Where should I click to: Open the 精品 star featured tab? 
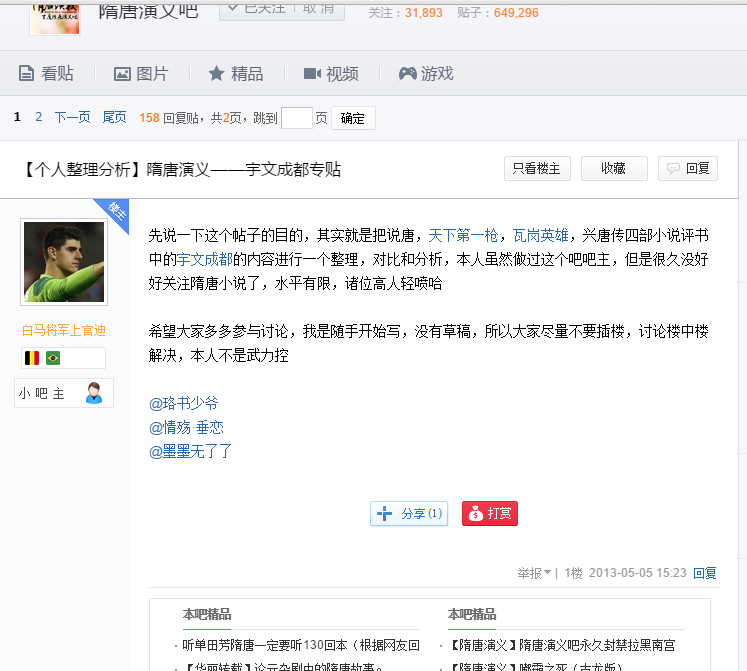click(x=236, y=73)
